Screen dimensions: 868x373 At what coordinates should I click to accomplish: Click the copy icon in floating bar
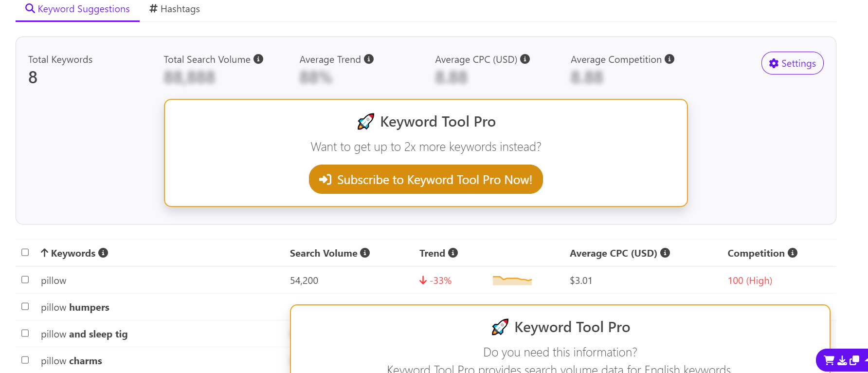854,360
